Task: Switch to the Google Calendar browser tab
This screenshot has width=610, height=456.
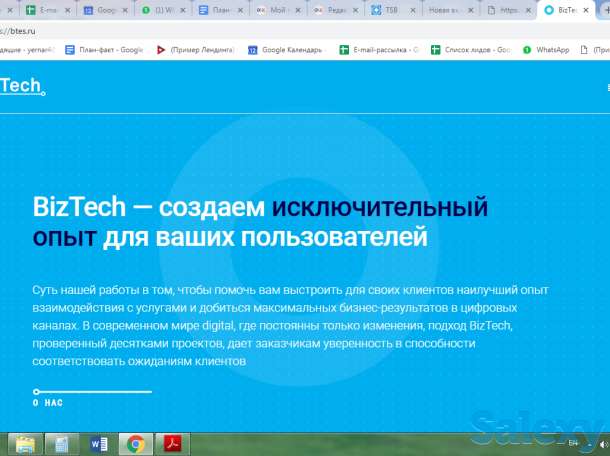Action: click(x=102, y=11)
